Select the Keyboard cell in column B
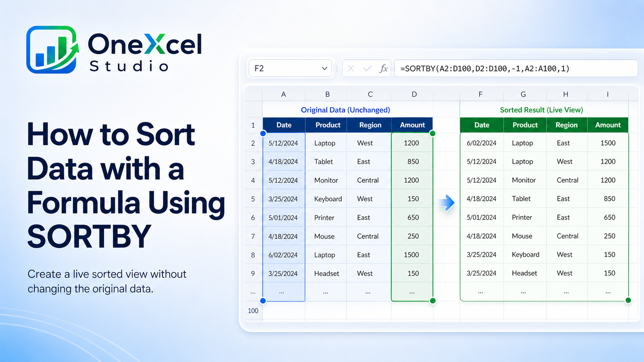The image size is (644, 362). pyautogui.click(x=326, y=199)
